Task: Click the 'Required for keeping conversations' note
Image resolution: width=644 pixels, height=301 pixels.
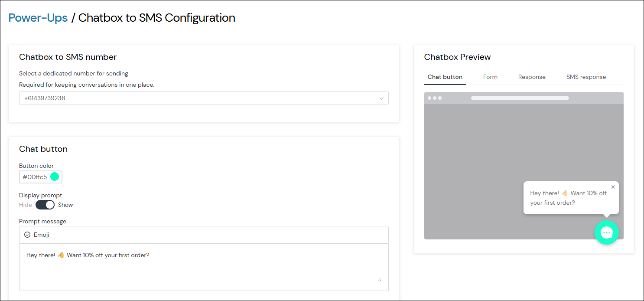Action: pyautogui.click(x=87, y=85)
